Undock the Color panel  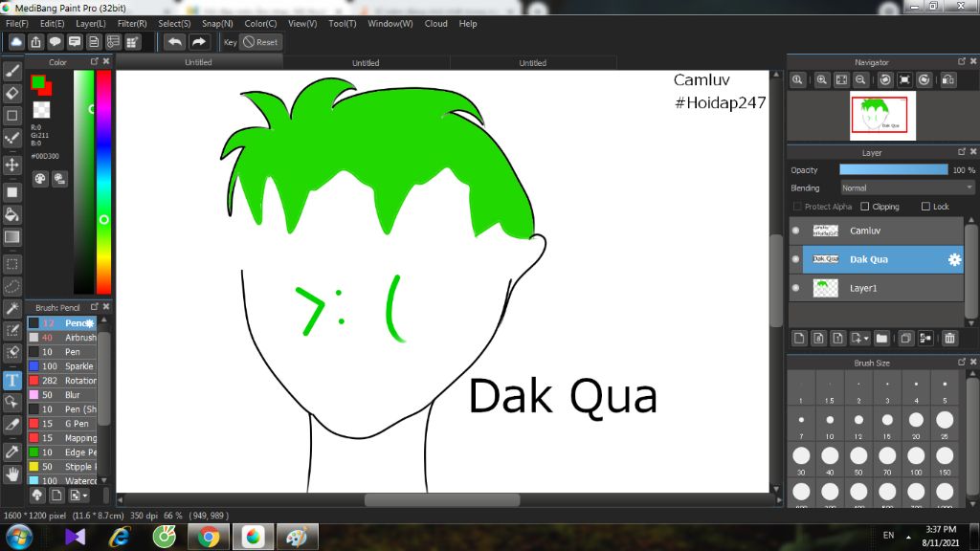tap(95, 61)
